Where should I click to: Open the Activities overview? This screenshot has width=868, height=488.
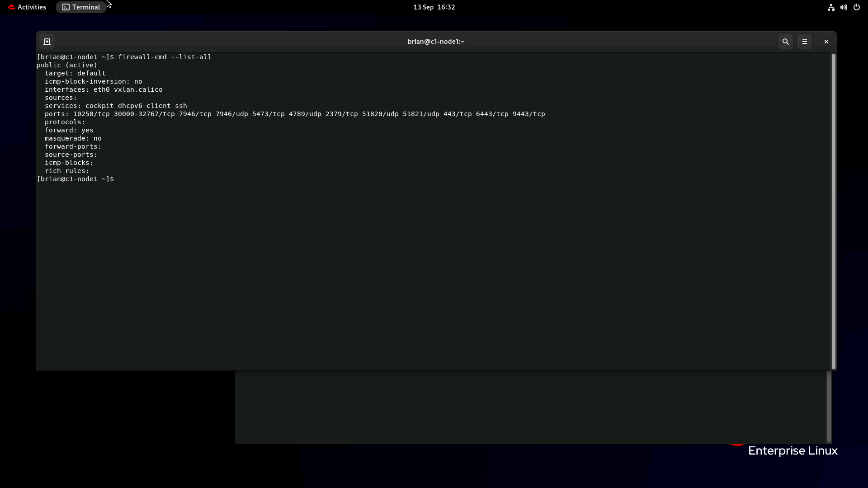point(32,7)
